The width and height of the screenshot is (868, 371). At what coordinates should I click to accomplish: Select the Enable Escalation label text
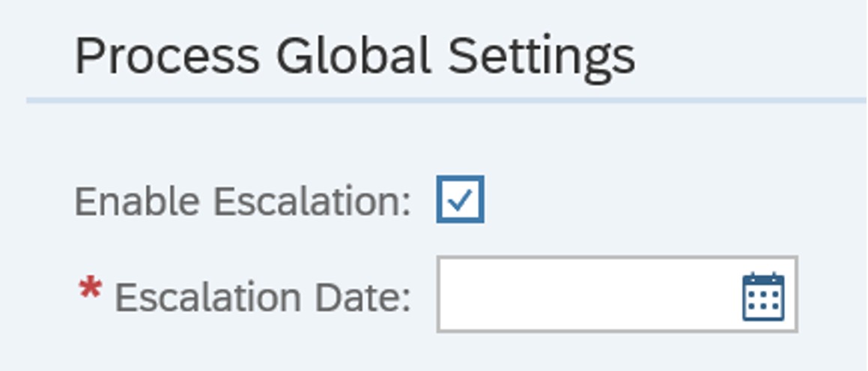pos(243,201)
